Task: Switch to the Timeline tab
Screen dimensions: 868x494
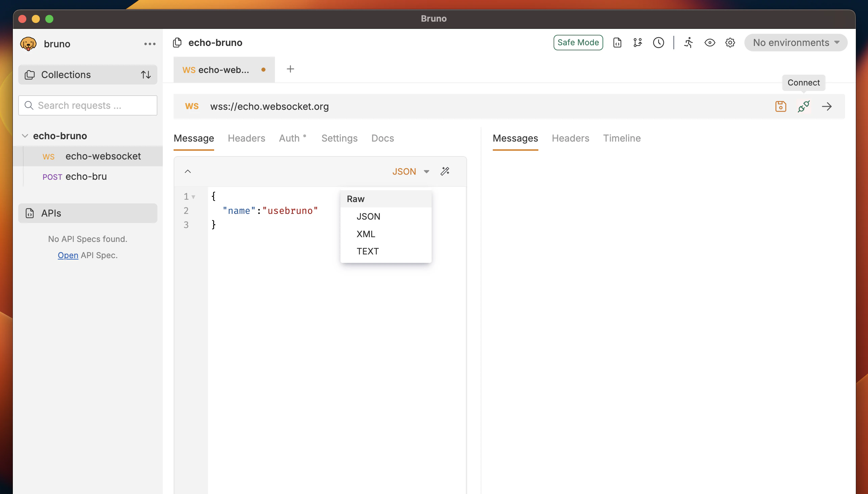Action: [x=621, y=138]
